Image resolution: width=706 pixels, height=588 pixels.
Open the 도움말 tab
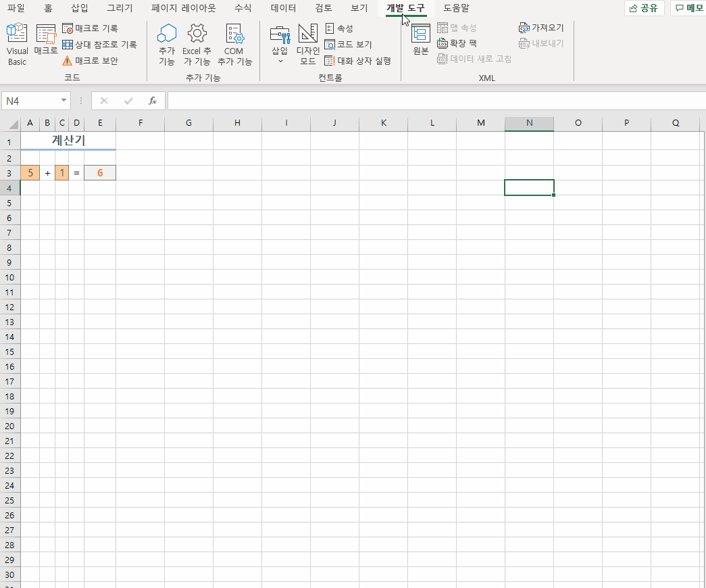(456, 8)
